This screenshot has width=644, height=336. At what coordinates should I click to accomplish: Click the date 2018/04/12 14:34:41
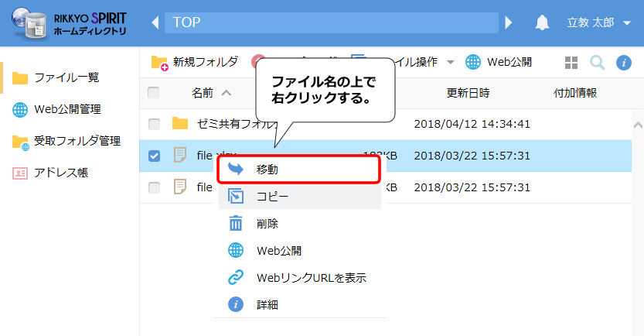point(472,124)
